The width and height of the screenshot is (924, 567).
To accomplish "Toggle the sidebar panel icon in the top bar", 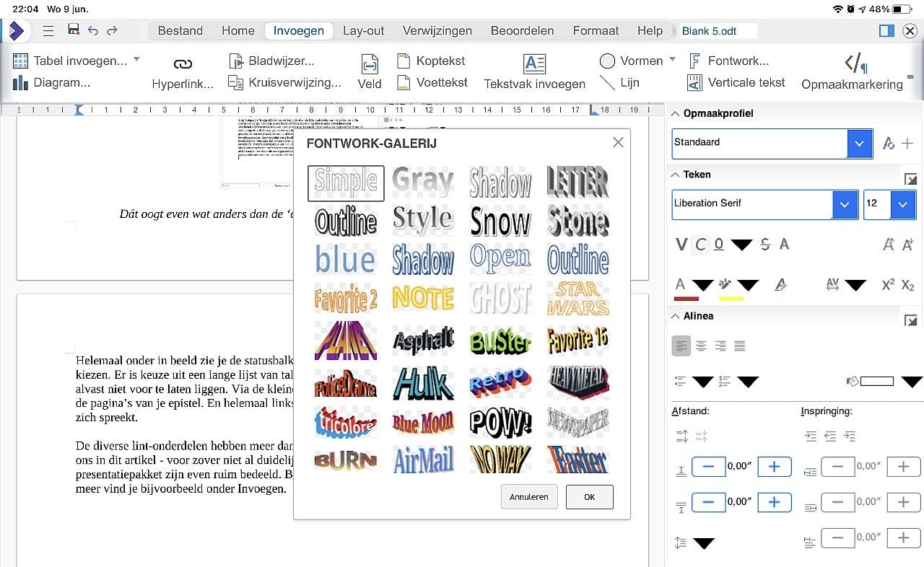I will click(x=886, y=30).
